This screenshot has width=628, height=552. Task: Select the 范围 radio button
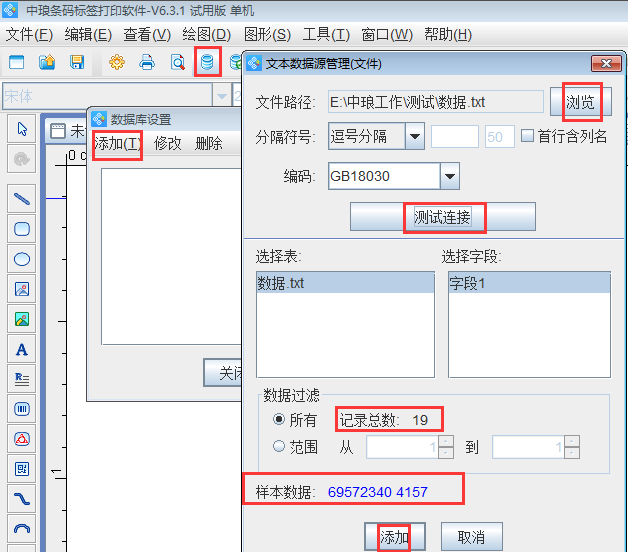(x=279, y=447)
